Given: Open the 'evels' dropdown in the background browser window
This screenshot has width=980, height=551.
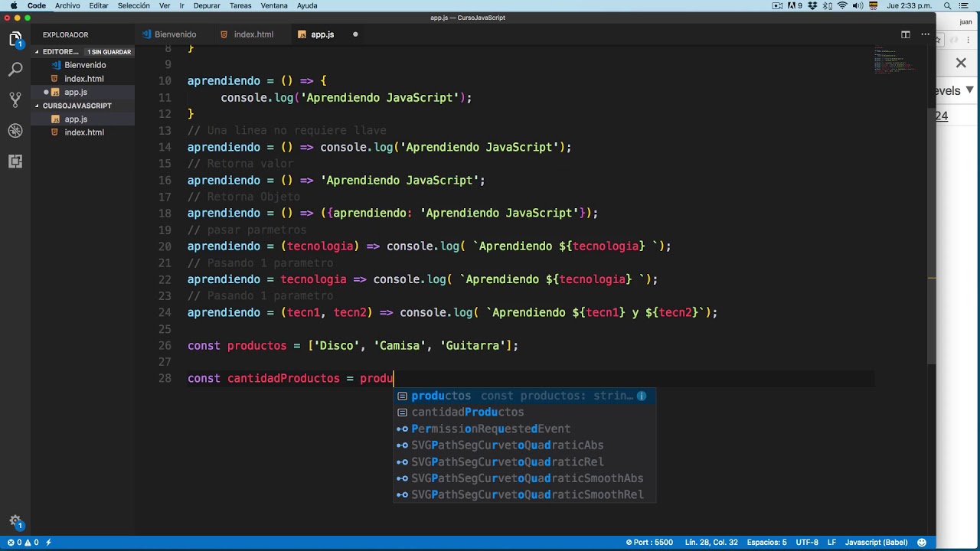Looking at the screenshot, I should point(955,90).
